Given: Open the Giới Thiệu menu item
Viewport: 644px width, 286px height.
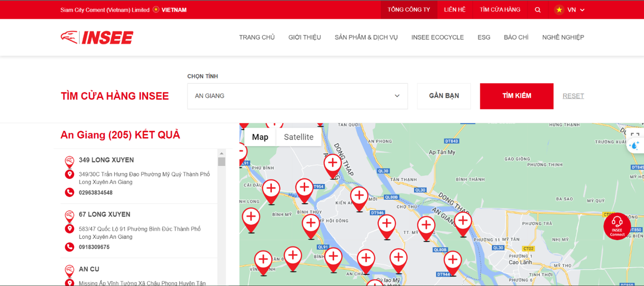Looking at the screenshot, I should tap(304, 37).
